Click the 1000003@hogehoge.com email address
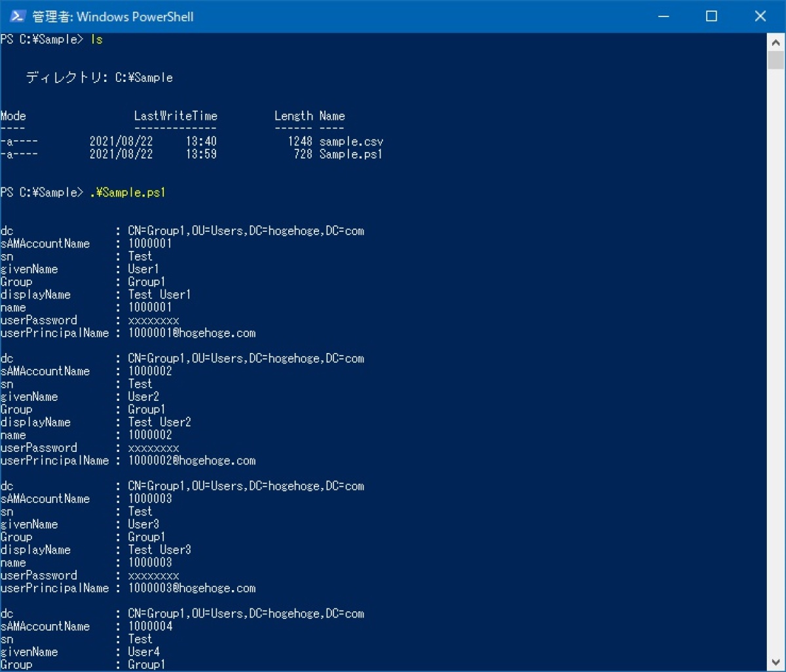The height and width of the screenshot is (672, 786). click(192, 588)
